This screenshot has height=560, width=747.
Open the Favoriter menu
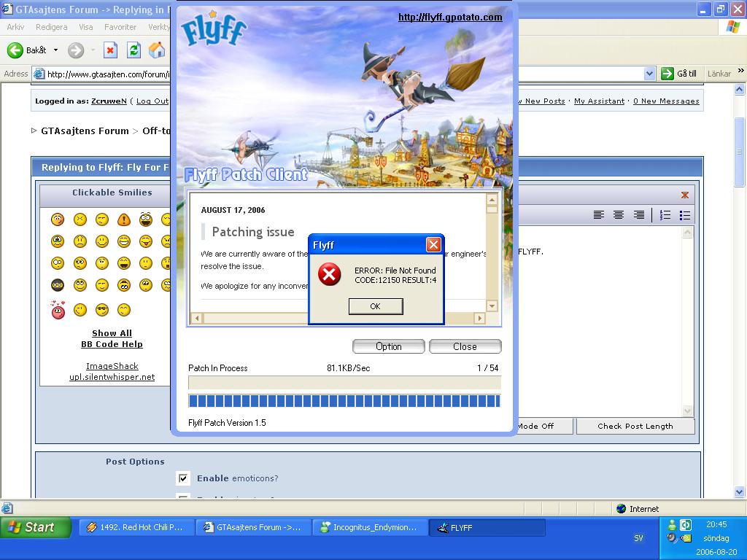click(120, 27)
